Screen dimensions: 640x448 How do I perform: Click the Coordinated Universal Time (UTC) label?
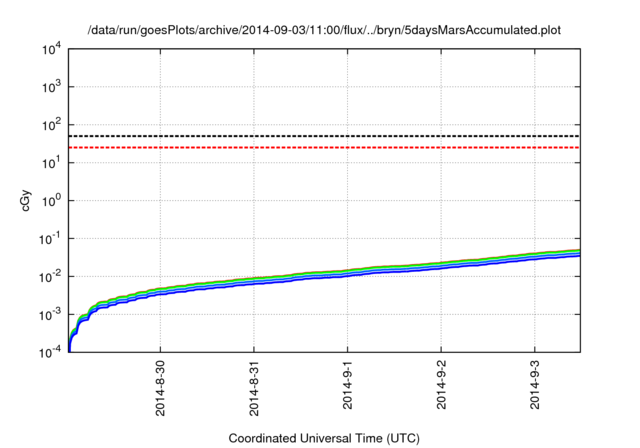[x=324, y=439]
